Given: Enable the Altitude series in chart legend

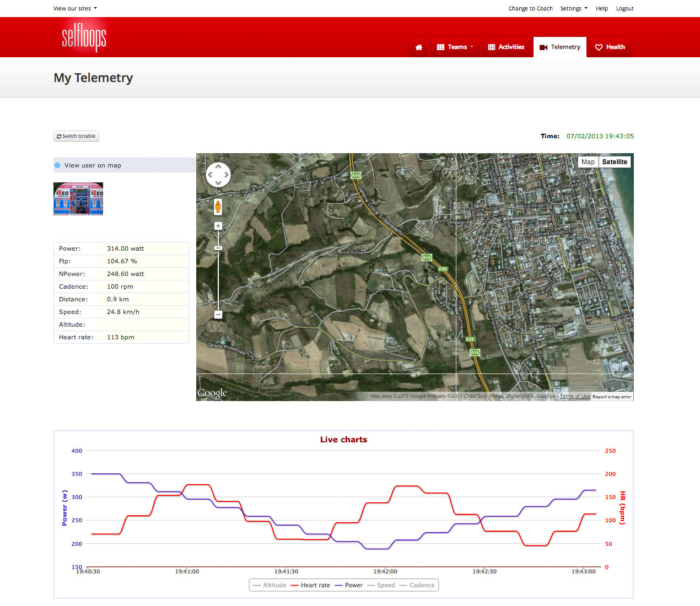Looking at the screenshot, I should pos(270,585).
